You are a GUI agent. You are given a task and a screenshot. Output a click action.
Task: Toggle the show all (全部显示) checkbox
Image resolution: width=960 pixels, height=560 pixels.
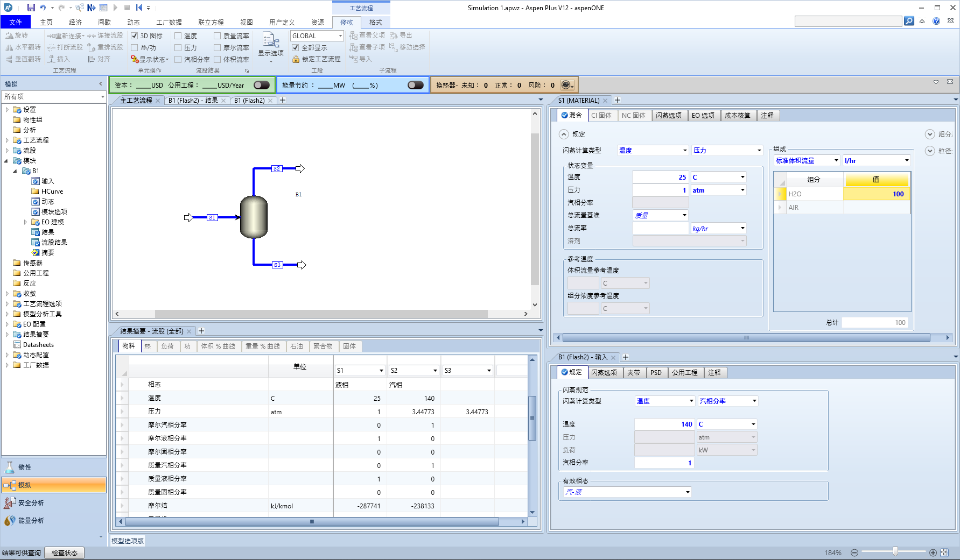(295, 47)
